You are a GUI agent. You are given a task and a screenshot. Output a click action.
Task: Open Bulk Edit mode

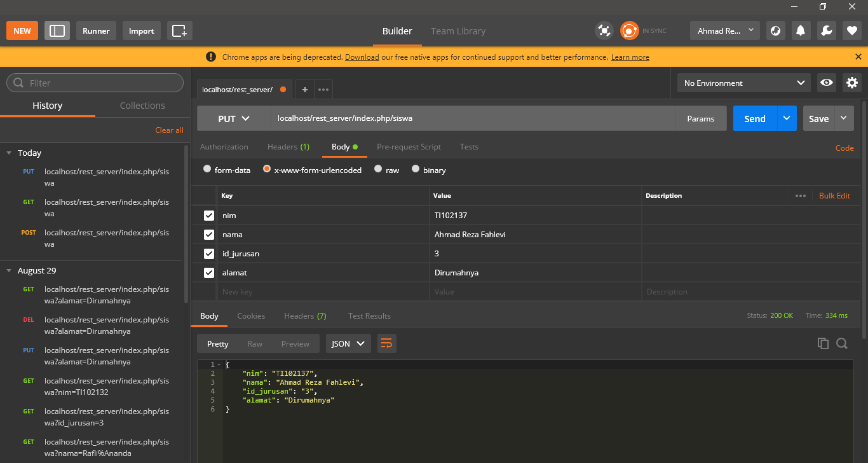(834, 196)
